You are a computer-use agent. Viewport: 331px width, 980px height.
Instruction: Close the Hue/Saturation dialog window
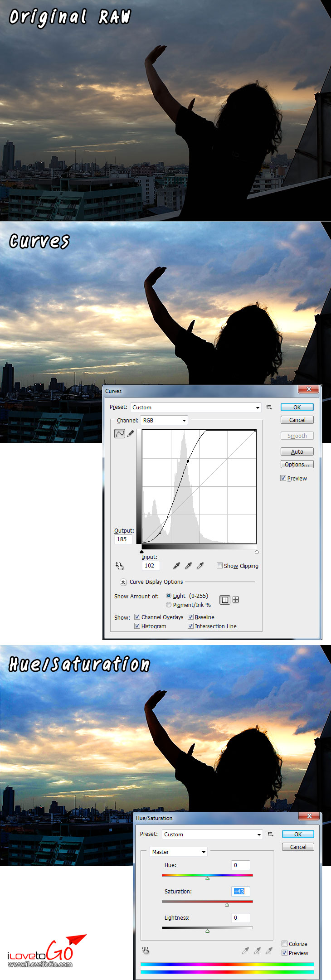point(309,816)
